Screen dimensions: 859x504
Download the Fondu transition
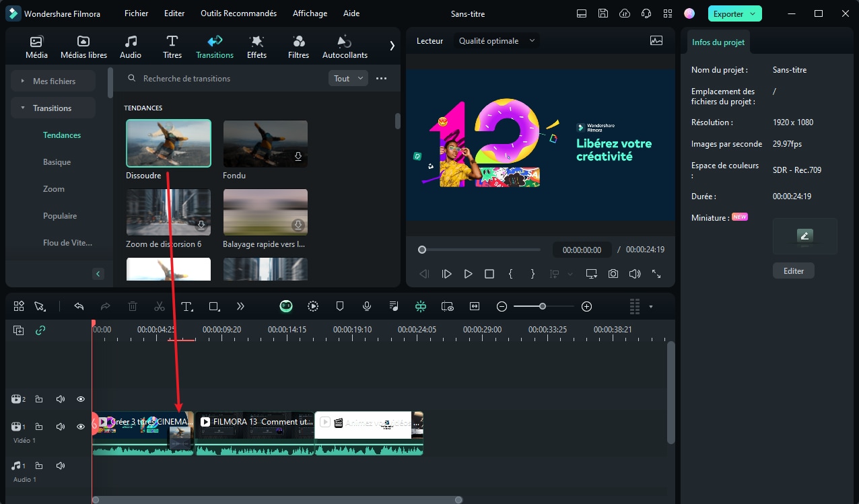click(298, 156)
